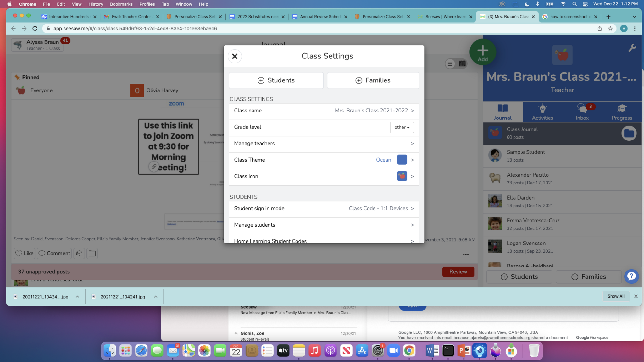Expand Manage teachers setting

point(324,144)
